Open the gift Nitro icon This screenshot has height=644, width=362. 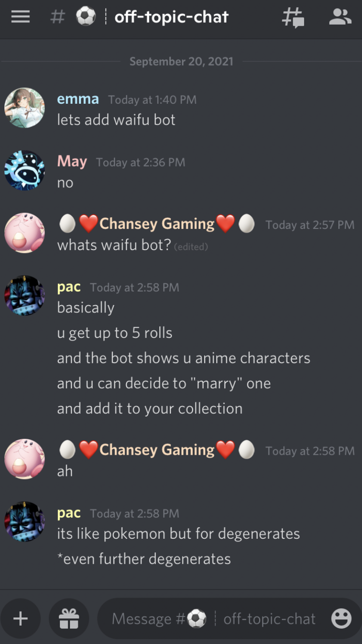(x=69, y=618)
